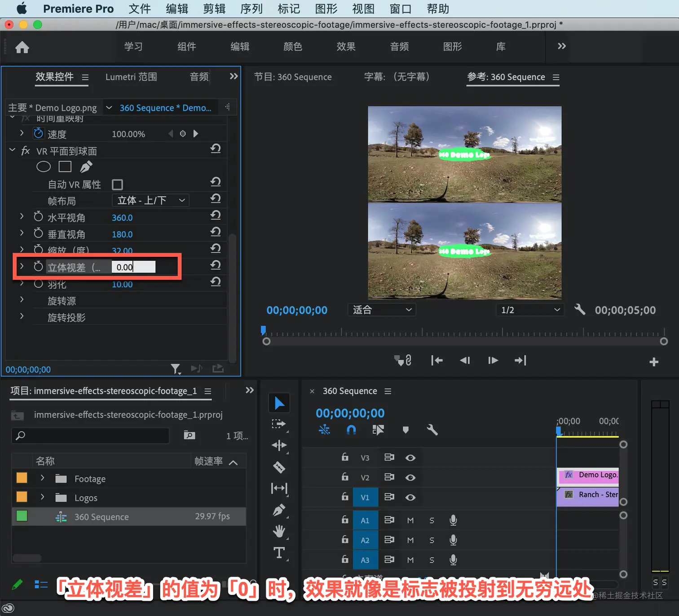Choose the free draw bezier mask pen
This screenshot has height=616, width=679.
pyautogui.click(x=86, y=167)
